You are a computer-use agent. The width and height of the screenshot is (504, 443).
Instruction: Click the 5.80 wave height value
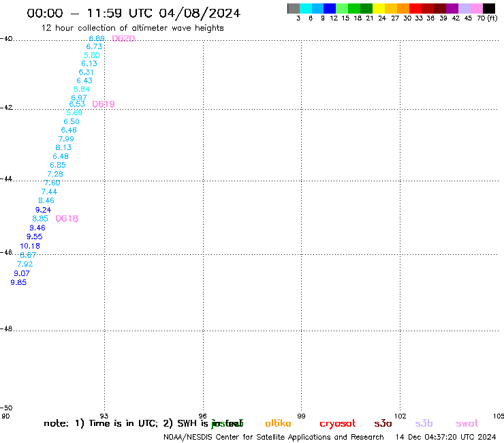coord(92,55)
